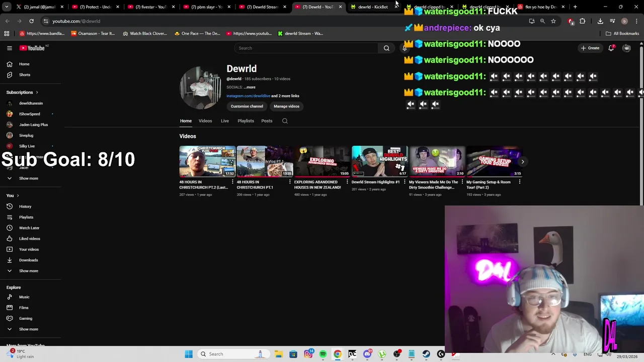The image size is (644, 362).
Task: Open options menu for Gaming Setup video
Action: [x=519, y=182]
